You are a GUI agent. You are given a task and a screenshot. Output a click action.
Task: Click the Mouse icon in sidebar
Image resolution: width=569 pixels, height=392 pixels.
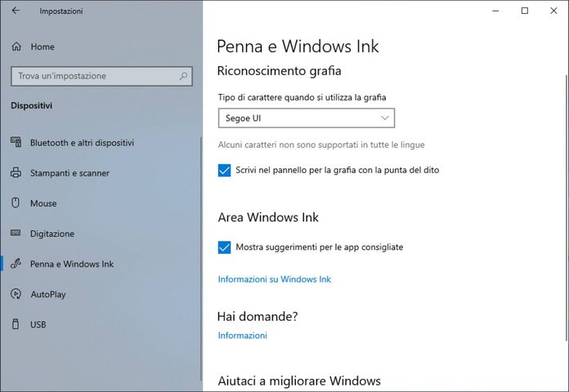pyautogui.click(x=16, y=203)
